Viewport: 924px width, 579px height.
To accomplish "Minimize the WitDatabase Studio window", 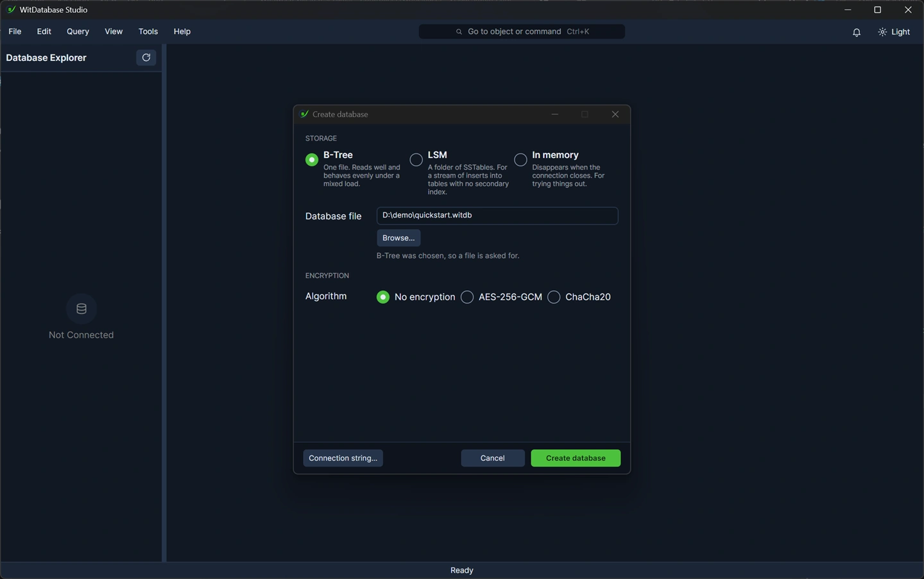I will coord(848,10).
